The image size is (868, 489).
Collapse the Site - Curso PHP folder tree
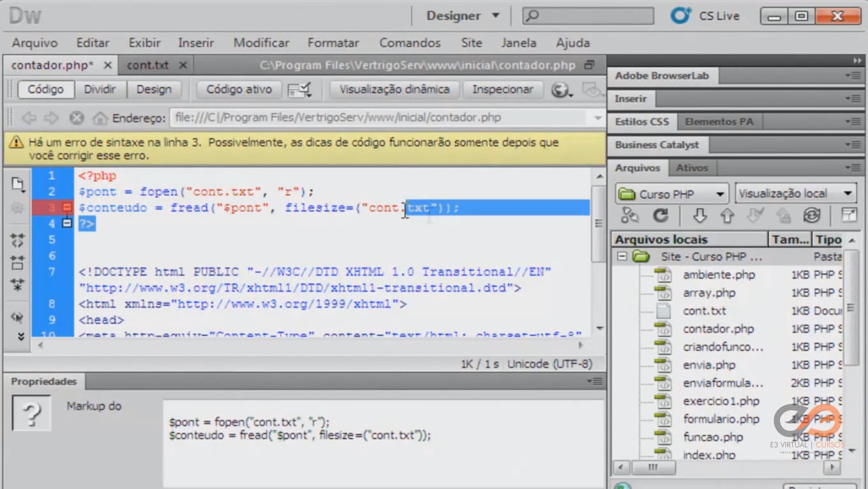(x=621, y=257)
